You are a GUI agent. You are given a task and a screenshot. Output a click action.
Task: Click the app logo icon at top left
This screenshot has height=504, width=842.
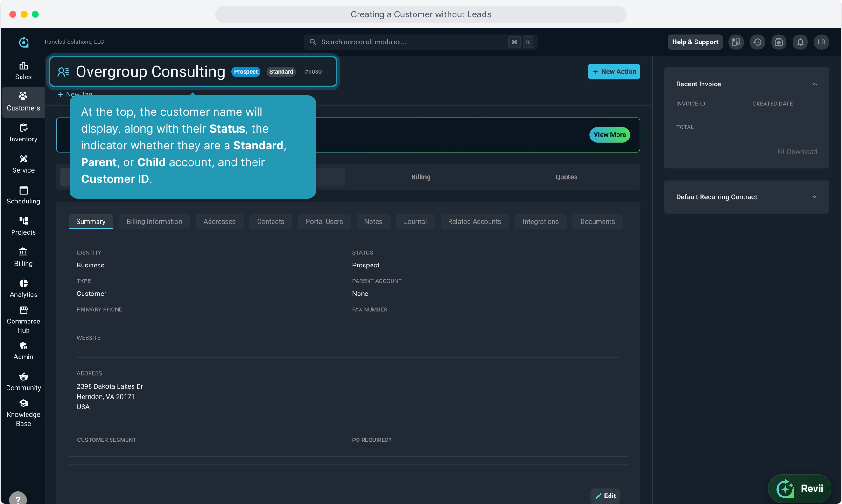tap(23, 42)
